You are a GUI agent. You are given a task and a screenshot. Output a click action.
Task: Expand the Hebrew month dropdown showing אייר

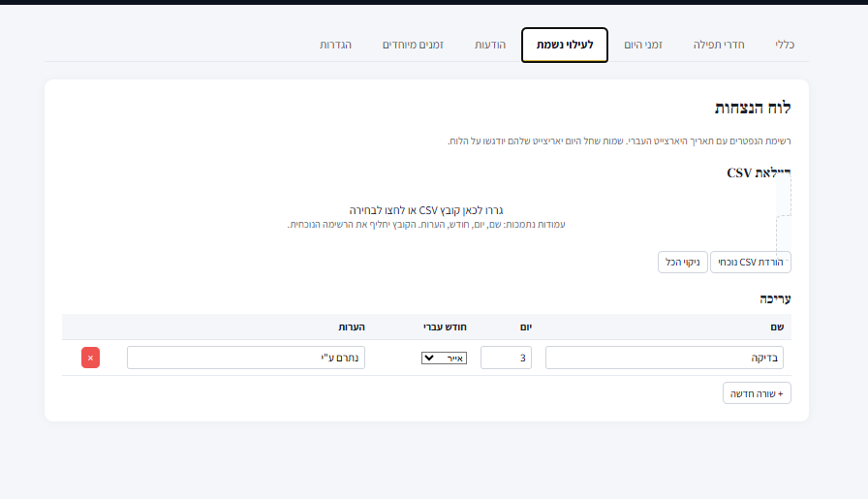(444, 358)
